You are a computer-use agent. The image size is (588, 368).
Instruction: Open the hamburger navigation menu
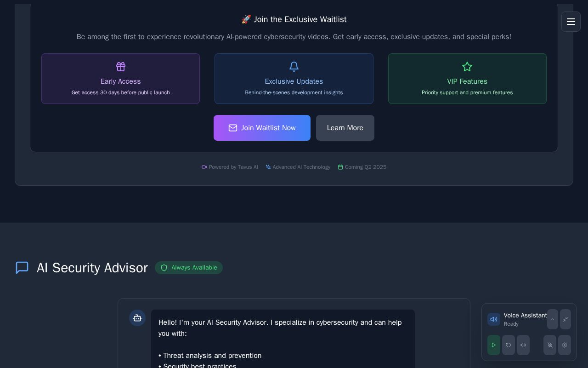(x=571, y=22)
